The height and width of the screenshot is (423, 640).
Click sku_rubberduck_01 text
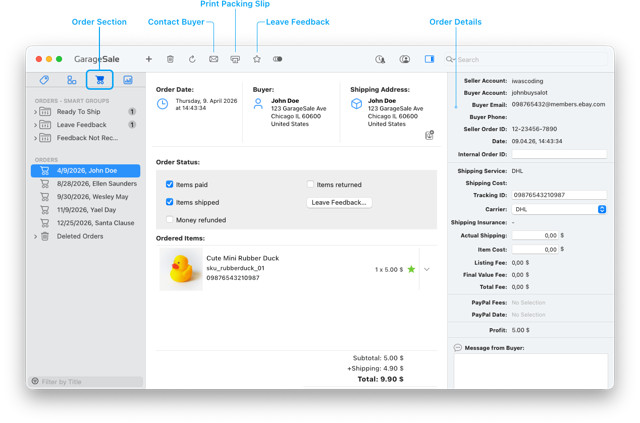tap(236, 268)
